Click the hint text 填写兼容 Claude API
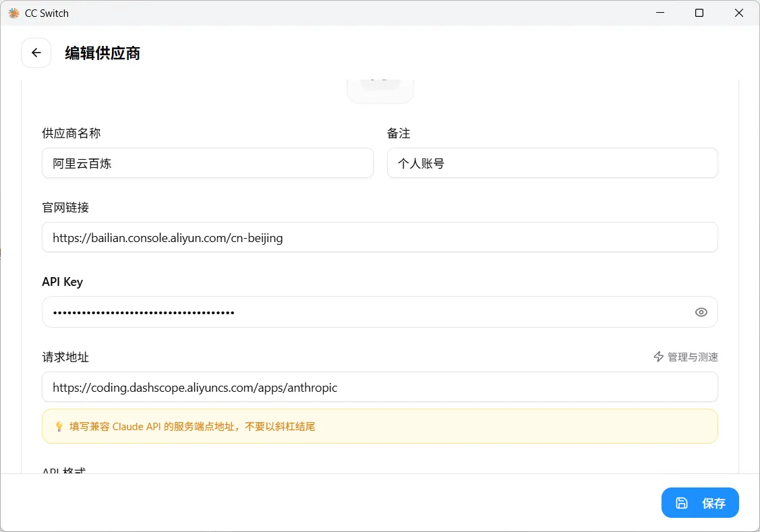This screenshot has width=760, height=532. coord(192,426)
